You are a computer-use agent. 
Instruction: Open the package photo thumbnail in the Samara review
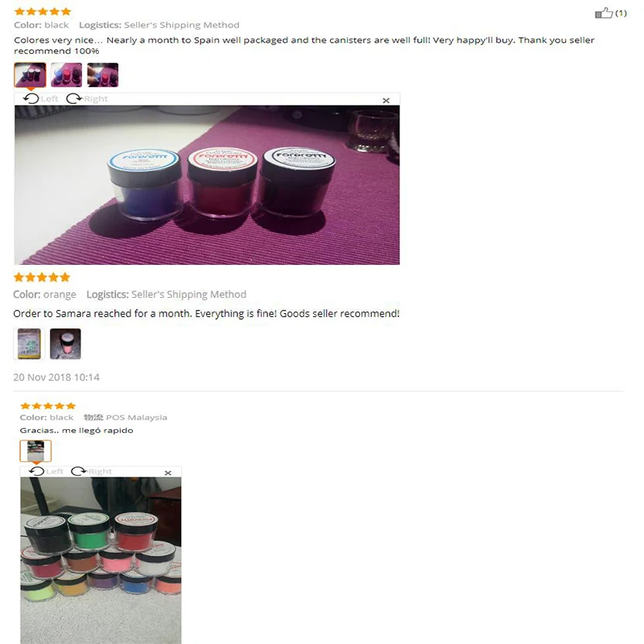(x=29, y=344)
